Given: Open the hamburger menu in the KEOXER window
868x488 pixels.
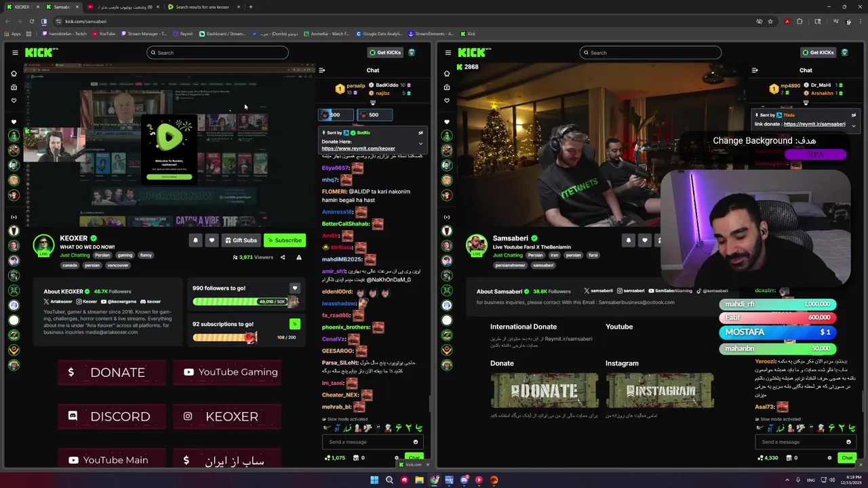Looking at the screenshot, I should click(x=15, y=52).
